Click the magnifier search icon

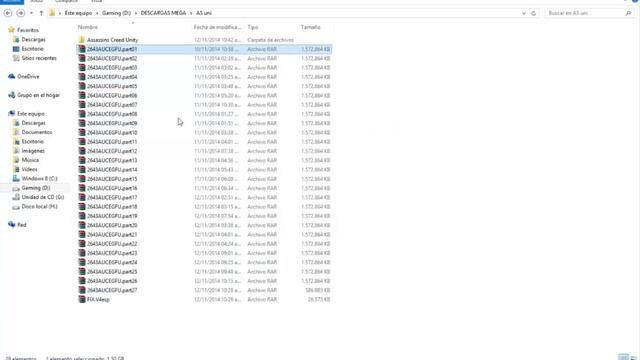[x=628, y=13]
